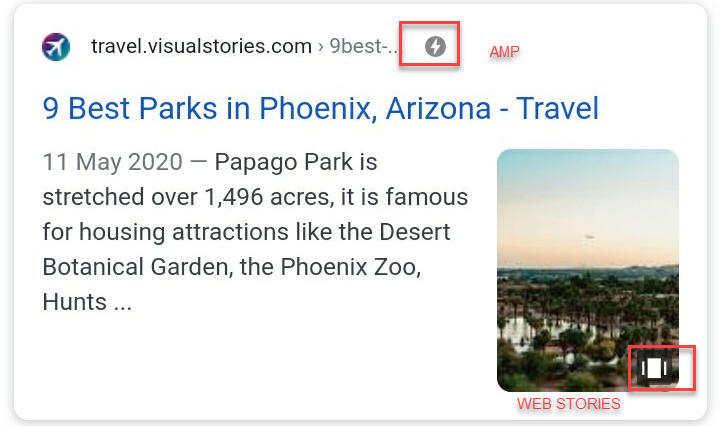Screen dimensions: 720x426
Task: Click the "11 May 2020" date
Action: click(112, 162)
